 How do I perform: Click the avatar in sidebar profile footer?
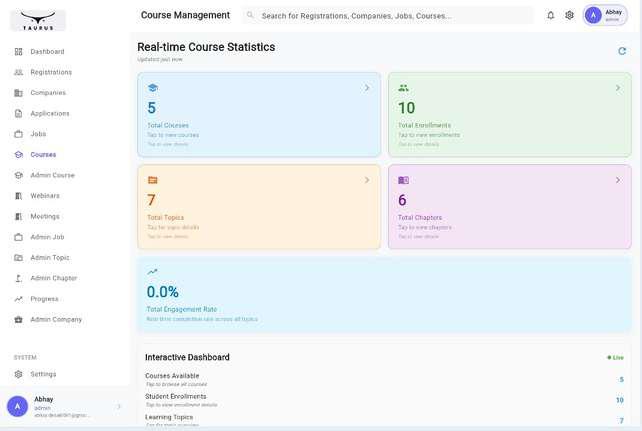pyautogui.click(x=17, y=406)
